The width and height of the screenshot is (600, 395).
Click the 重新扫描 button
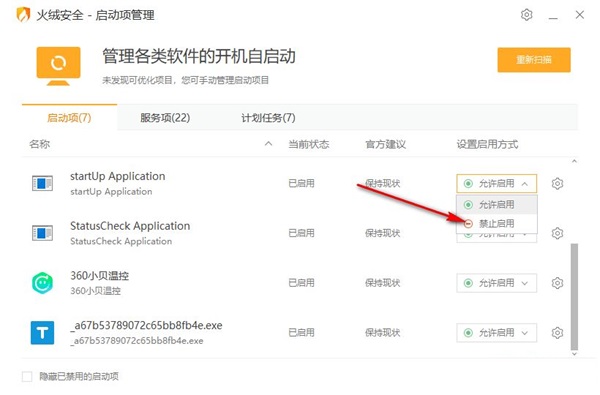(534, 60)
